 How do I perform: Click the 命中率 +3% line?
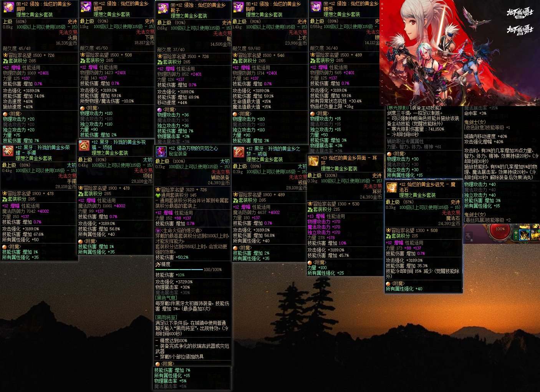click(475, 113)
